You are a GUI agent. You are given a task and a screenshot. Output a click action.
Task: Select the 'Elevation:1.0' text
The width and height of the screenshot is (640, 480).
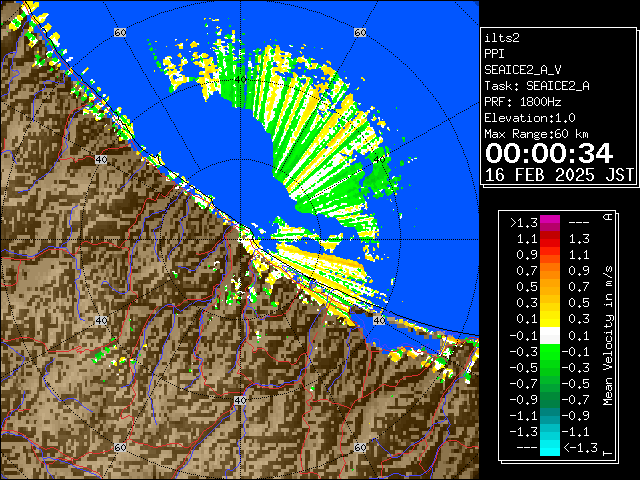(530, 118)
